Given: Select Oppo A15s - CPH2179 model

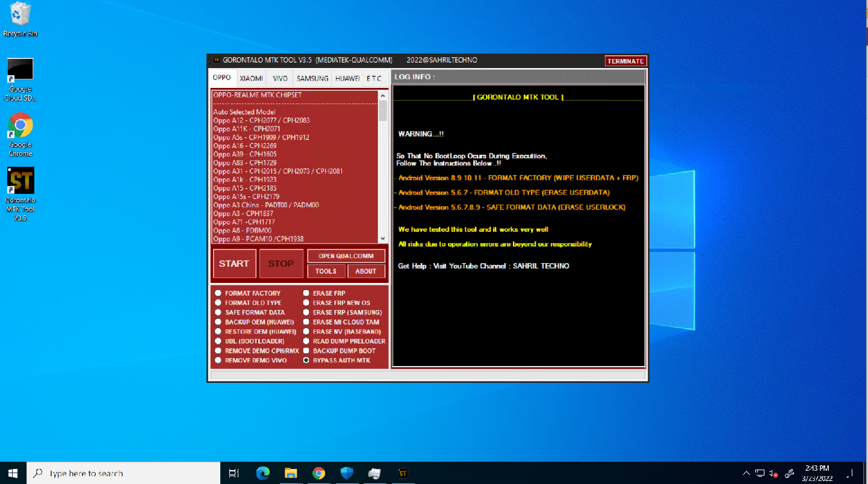Looking at the screenshot, I should [x=246, y=196].
